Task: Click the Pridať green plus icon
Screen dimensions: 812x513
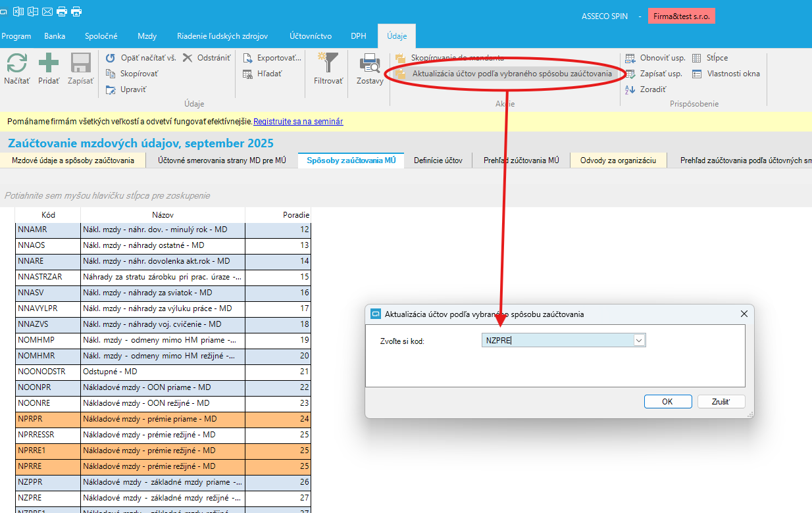Action: [x=49, y=64]
